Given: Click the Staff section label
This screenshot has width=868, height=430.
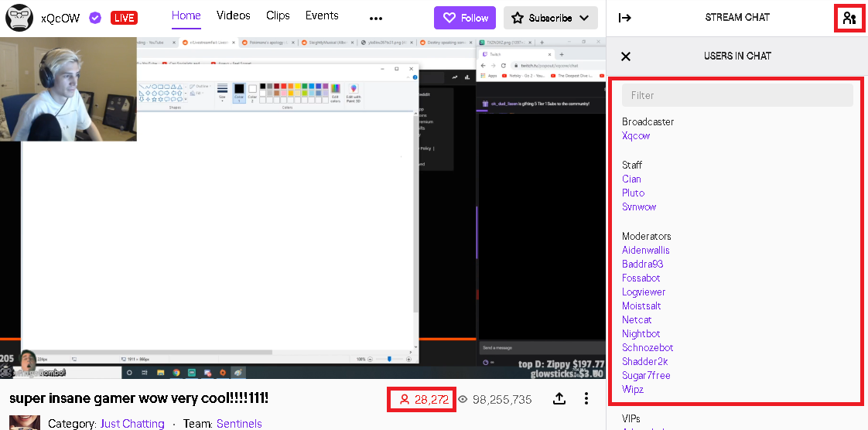Looking at the screenshot, I should click(x=631, y=165).
